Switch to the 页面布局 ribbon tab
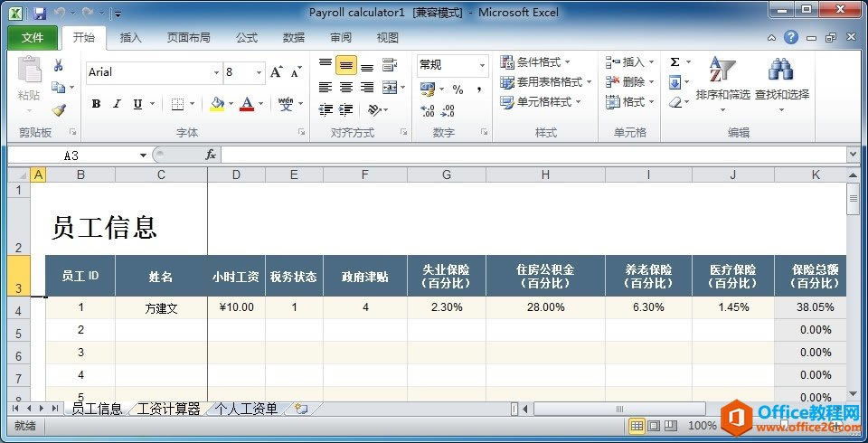The image size is (868, 443). tap(189, 38)
